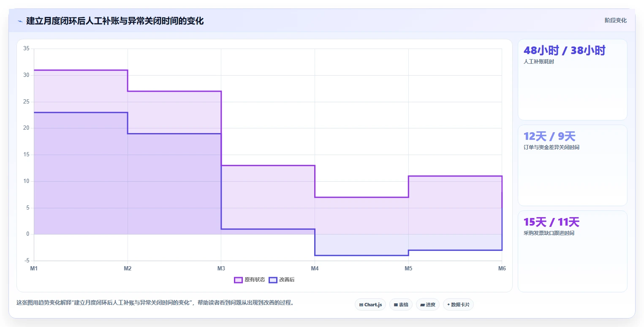Click the M2 x-axis label

point(128,268)
